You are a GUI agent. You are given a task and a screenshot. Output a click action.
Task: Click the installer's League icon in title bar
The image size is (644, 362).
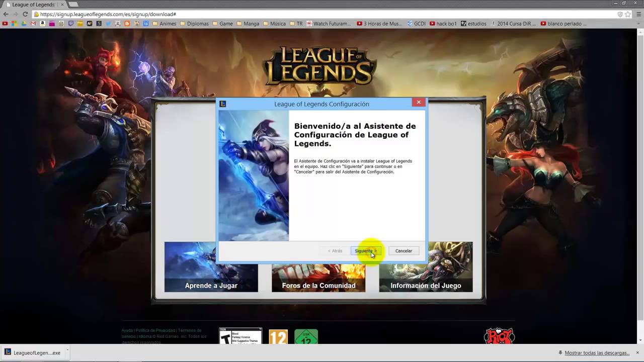pos(223,104)
